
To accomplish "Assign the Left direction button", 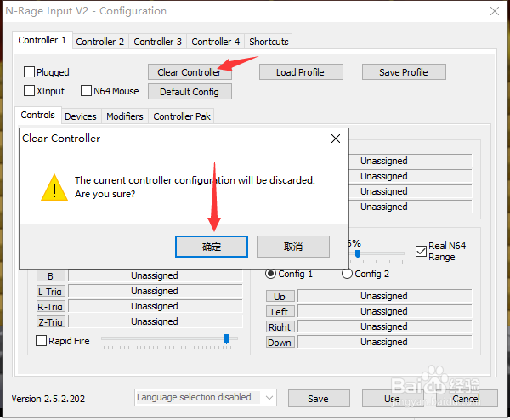I will [280, 312].
